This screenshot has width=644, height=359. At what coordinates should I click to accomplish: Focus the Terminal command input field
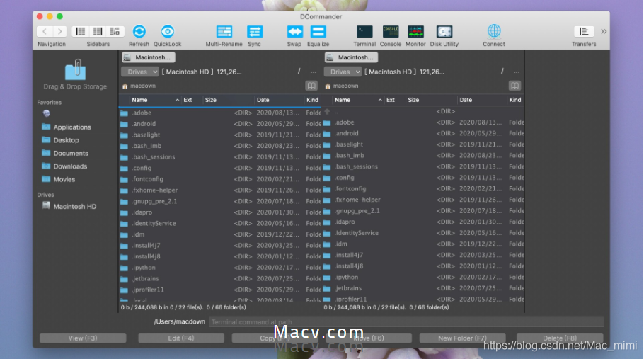click(x=407, y=322)
